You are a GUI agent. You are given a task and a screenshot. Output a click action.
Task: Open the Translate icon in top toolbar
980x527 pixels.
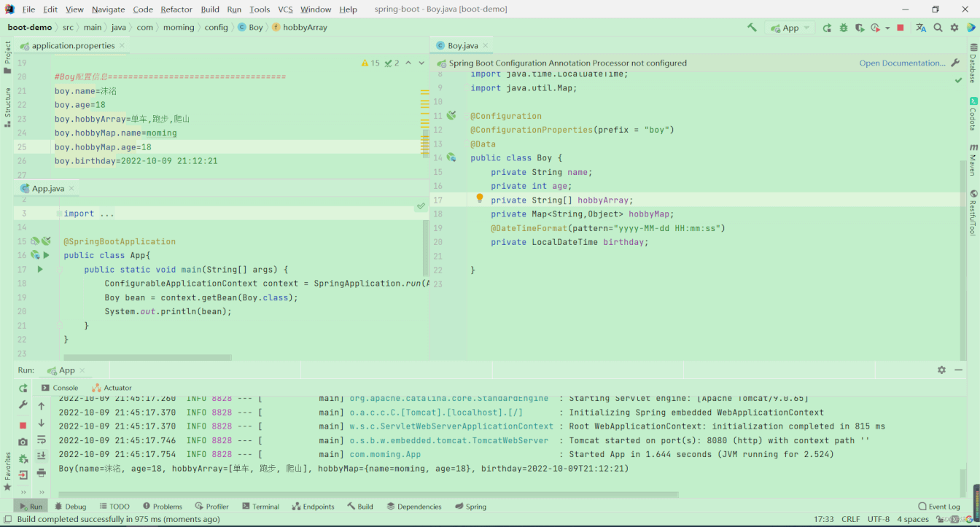(921, 28)
